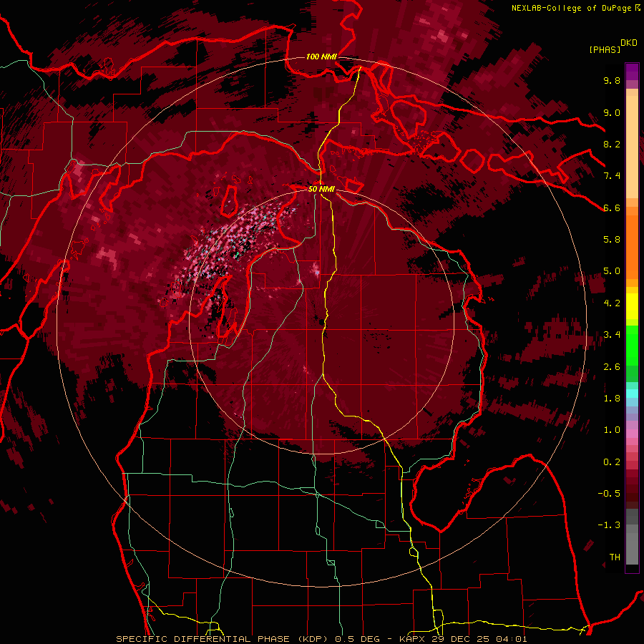Click the cyan color bar segment
Image resolution: width=644 pixels, height=644 pixels.
point(632,394)
